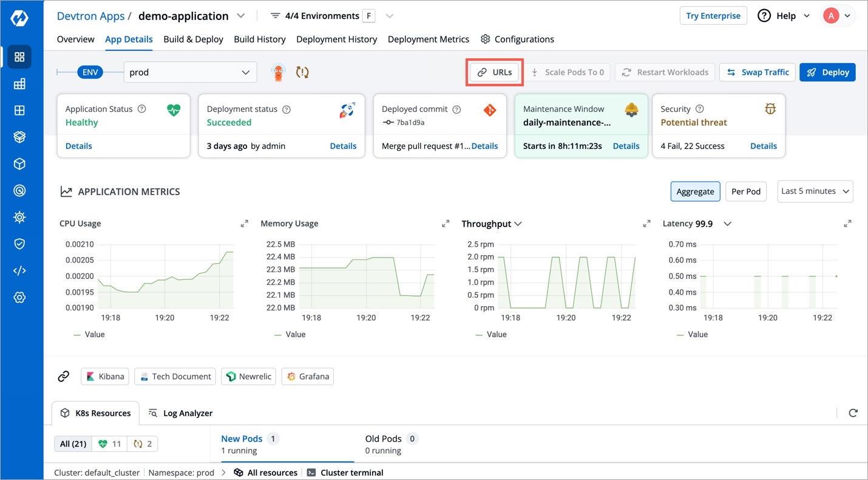Open the Cluster terminal

coord(345,473)
